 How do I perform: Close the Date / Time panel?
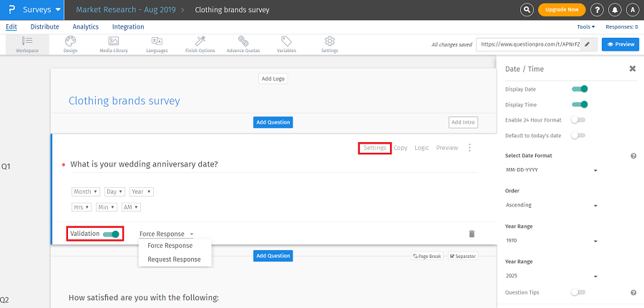pyautogui.click(x=633, y=69)
